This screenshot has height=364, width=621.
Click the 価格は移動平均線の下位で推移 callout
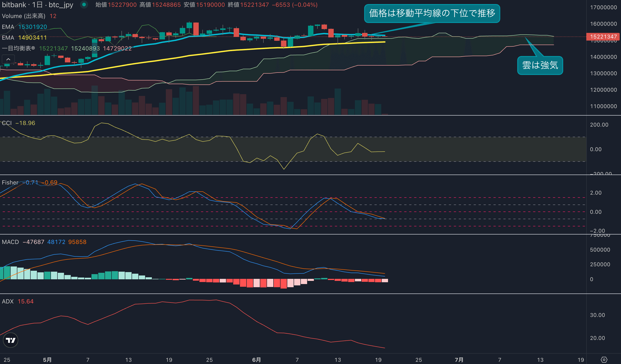coord(432,13)
